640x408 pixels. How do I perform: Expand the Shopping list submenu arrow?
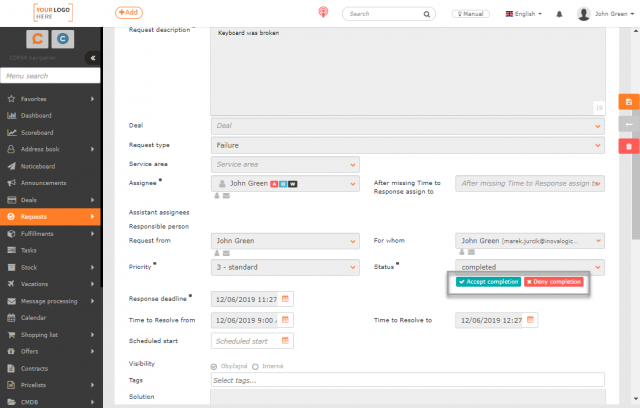[92, 335]
